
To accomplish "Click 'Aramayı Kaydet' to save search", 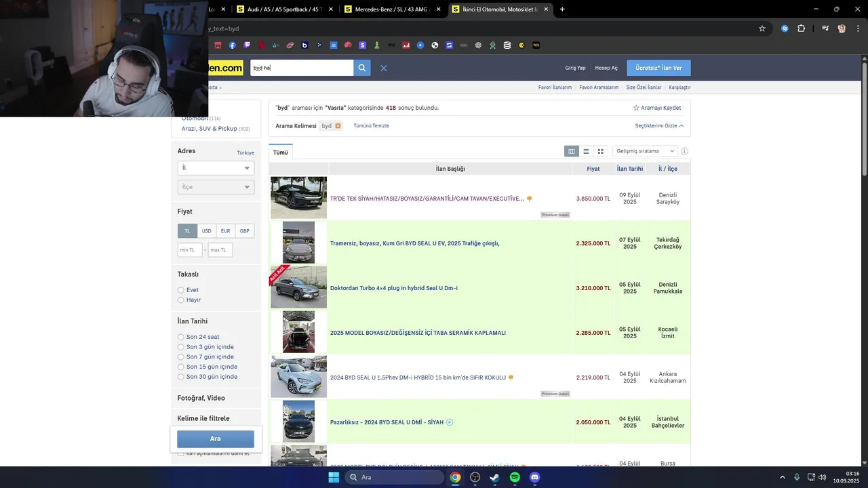I will coord(657,108).
